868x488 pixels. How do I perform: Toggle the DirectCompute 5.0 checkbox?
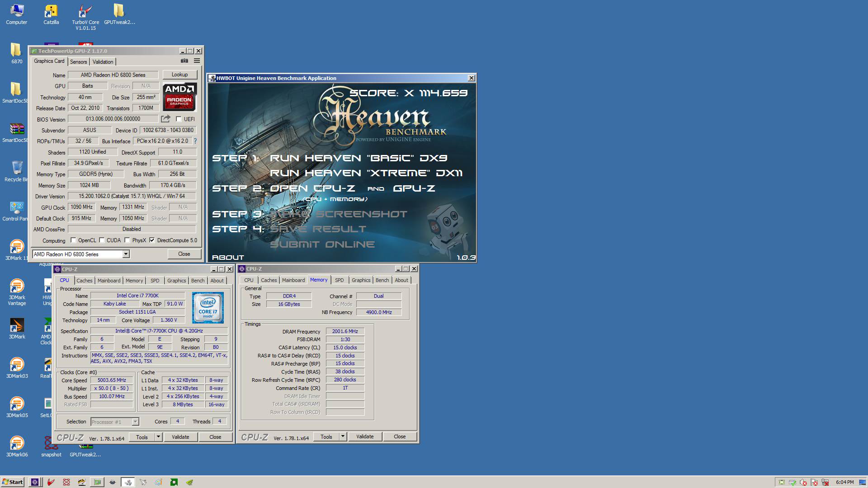[152, 240]
